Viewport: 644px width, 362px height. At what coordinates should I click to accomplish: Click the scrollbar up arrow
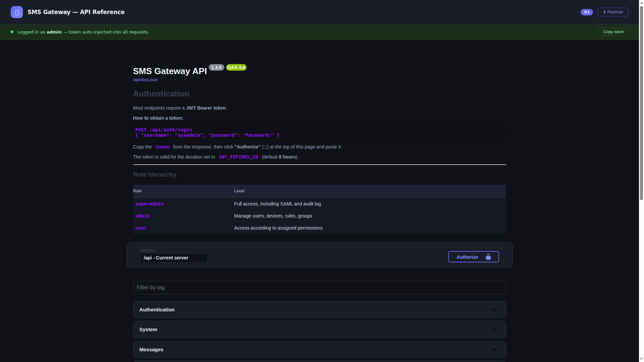coord(641,2)
